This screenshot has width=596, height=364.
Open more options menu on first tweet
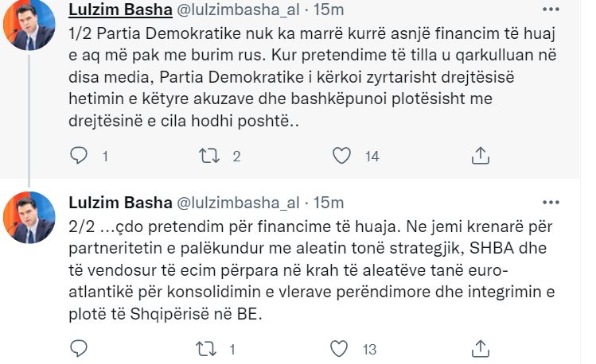pos(550,10)
